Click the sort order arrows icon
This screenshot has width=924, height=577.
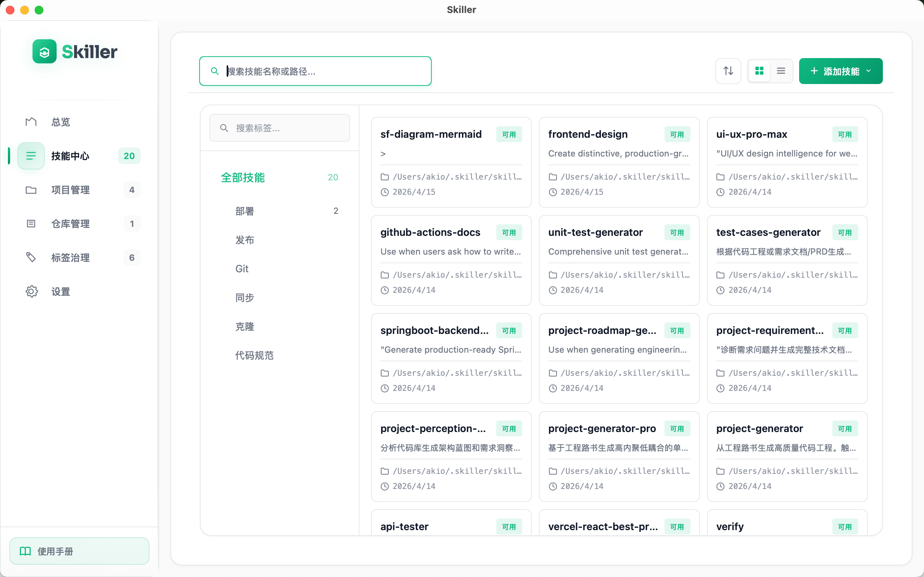(728, 71)
